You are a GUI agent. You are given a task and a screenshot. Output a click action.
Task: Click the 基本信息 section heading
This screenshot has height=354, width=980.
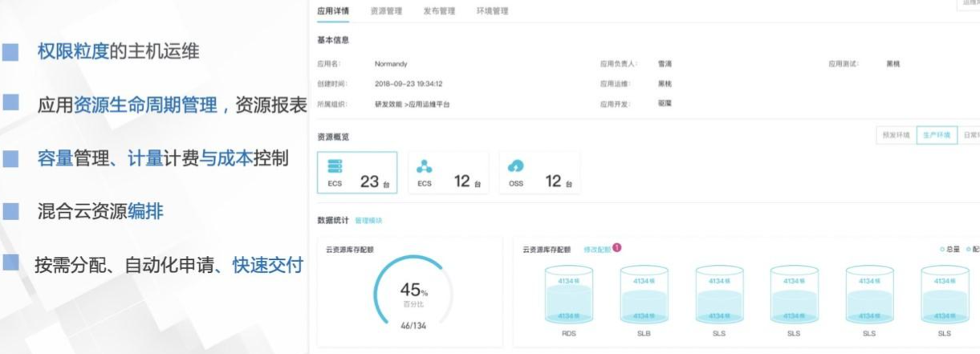click(x=333, y=39)
